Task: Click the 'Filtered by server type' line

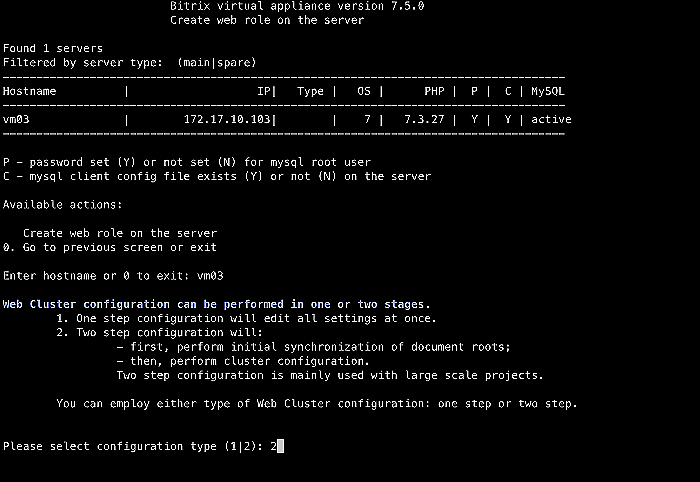Action: pyautogui.click(x=129, y=62)
